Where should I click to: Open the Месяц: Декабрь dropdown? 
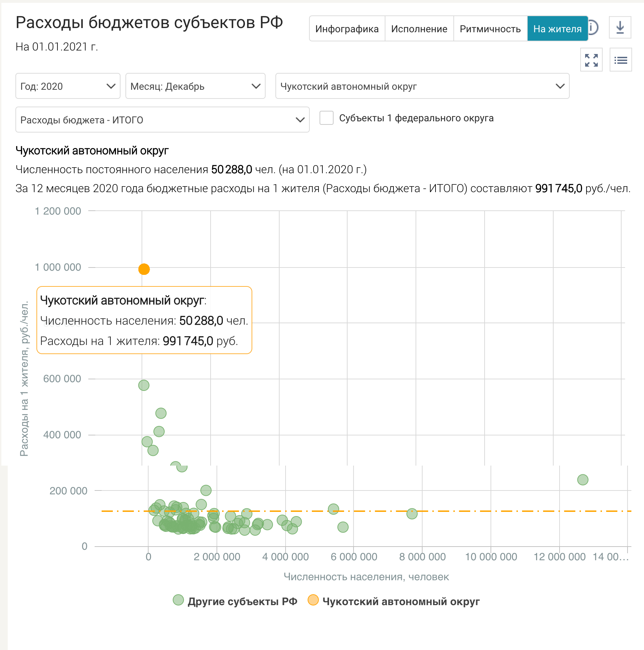[x=195, y=86]
